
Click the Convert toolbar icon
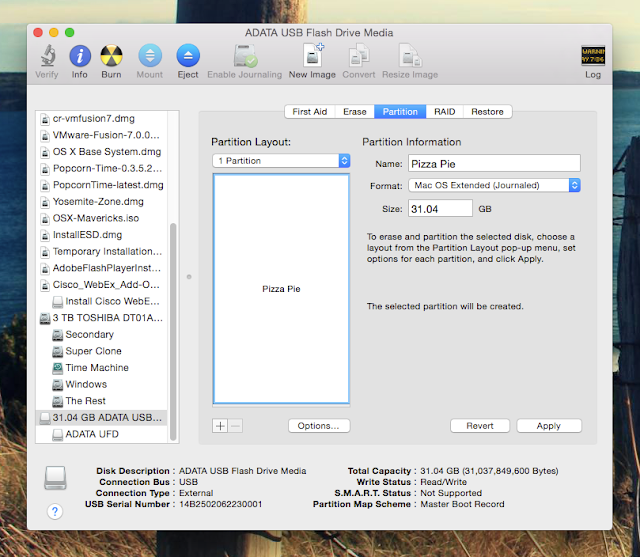[x=359, y=56]
